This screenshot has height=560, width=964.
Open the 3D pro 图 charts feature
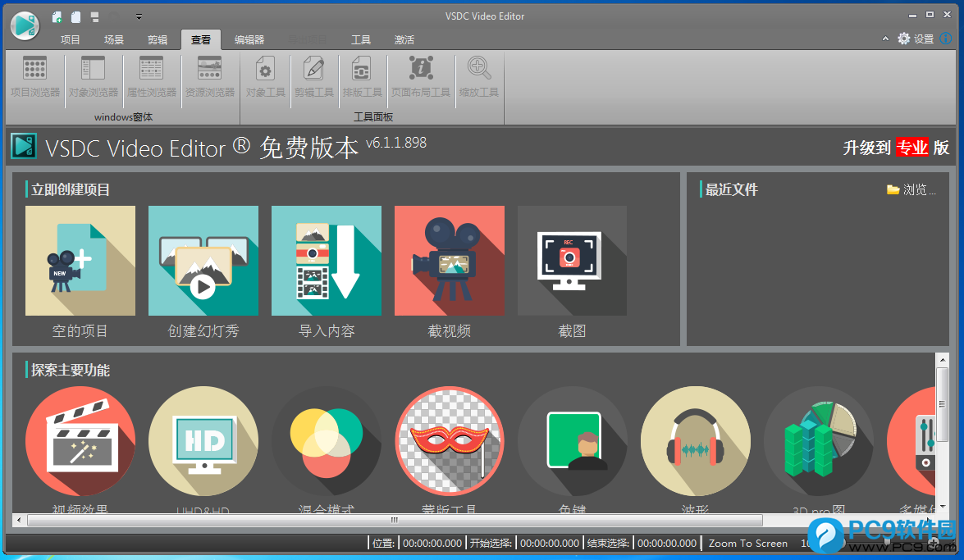click(818, 441)
